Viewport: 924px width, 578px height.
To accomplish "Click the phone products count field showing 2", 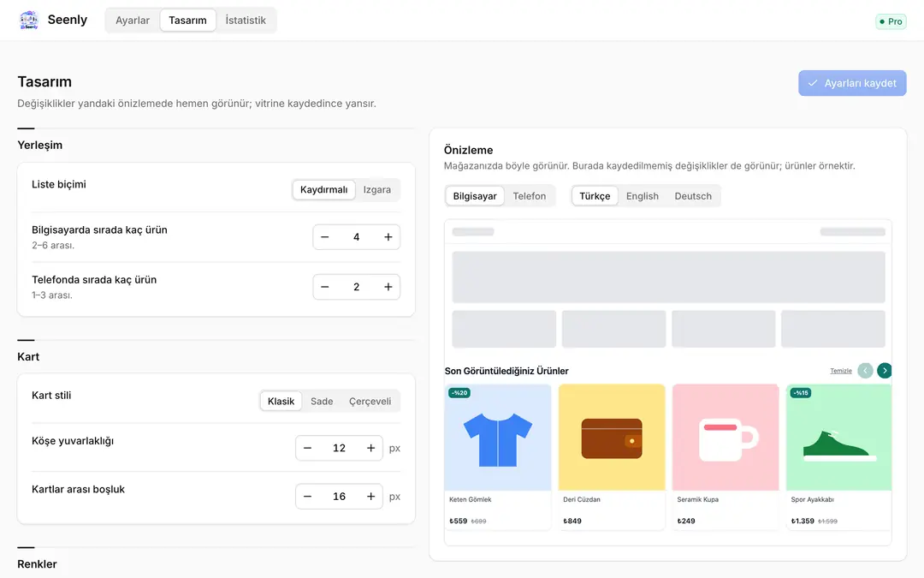I will [x=357, y=287].
